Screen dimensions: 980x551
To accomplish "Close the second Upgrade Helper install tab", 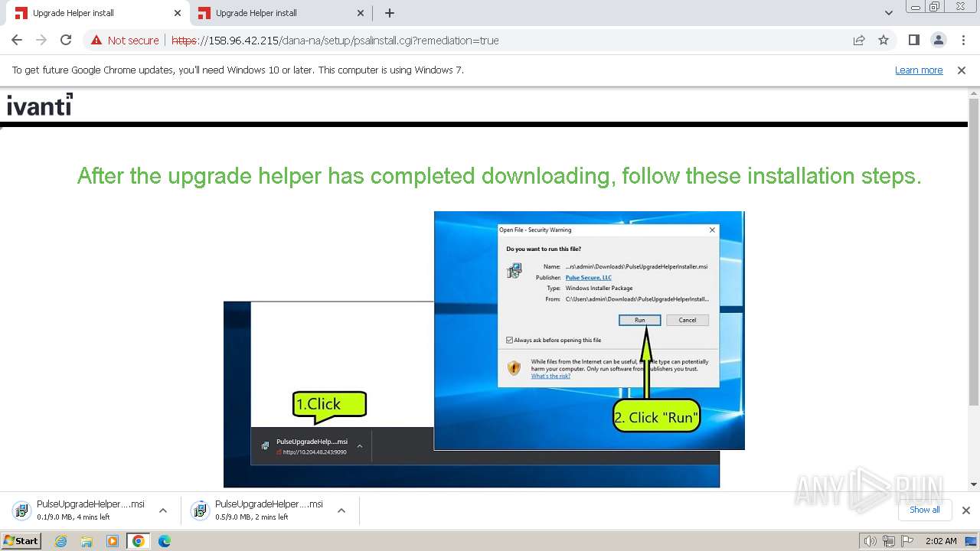I will pyautogui.click(x=361, y=13).
